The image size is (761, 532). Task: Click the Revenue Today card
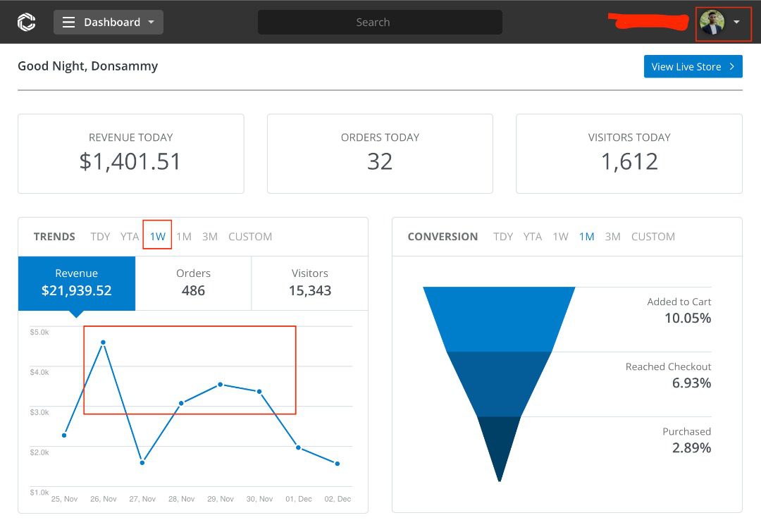point(130,154)
